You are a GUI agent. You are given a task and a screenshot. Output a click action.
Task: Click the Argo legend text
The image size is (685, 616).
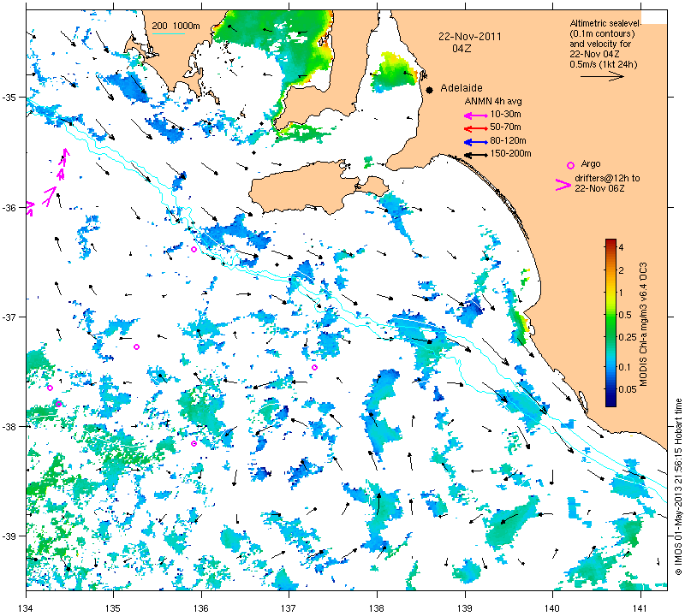click(591, 163)
